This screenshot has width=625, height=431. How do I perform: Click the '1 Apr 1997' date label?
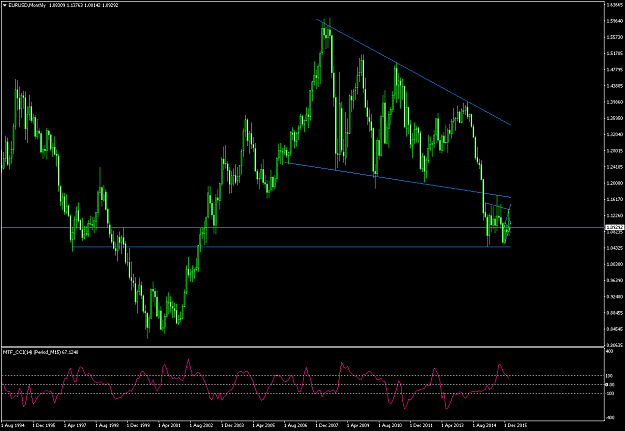click(75, 425)
